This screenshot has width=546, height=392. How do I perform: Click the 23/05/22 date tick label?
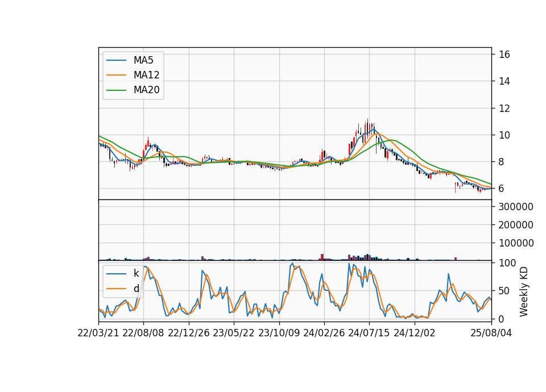pos(234,333)
